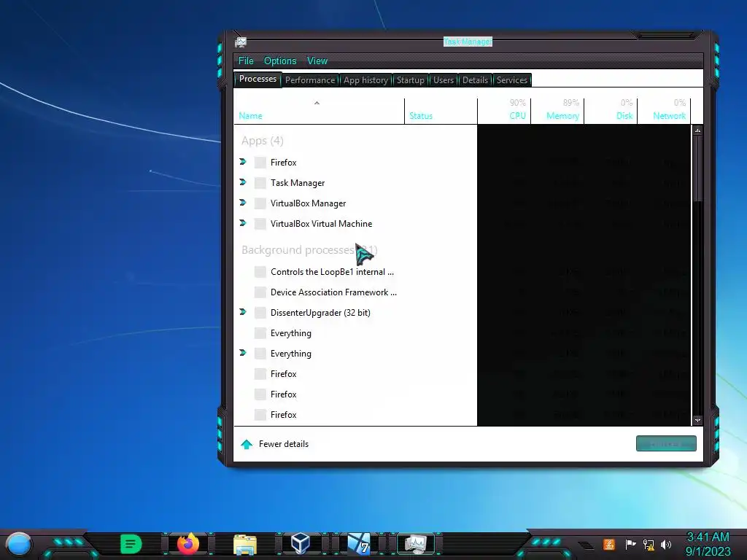Switch to the Details tab
The image size is (747, 560).
click(x=475, y=80)
